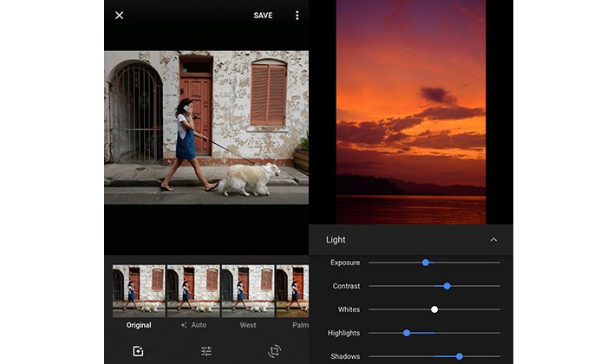Tap the Whites label
This screenshot has height=364, width=607.
(x=349, y=309)
